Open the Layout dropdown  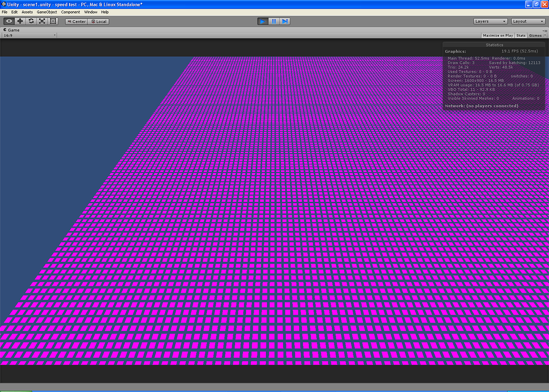tap(528, 21)
